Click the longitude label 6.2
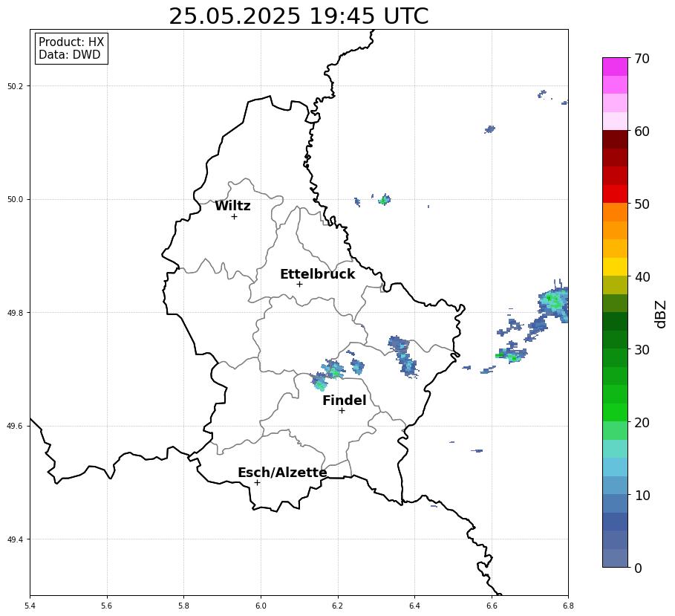Viewport: 675px width, 616px height. [337, 606]
